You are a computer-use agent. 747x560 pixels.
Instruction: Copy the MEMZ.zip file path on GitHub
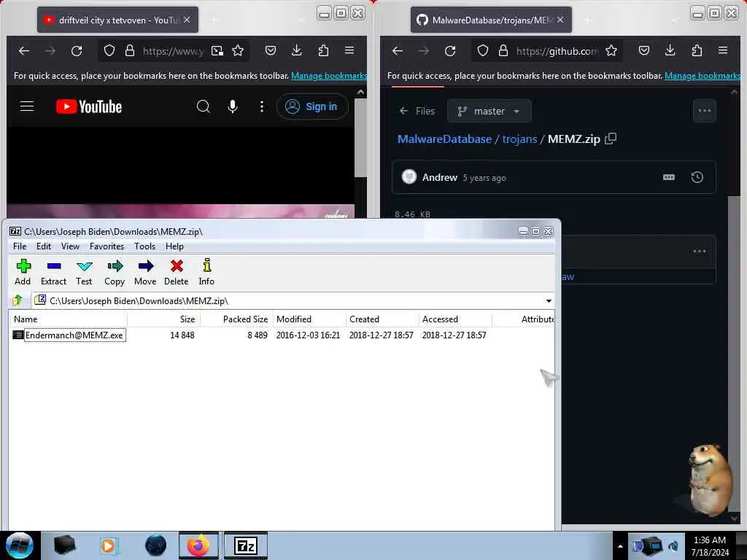coord(611,139)
